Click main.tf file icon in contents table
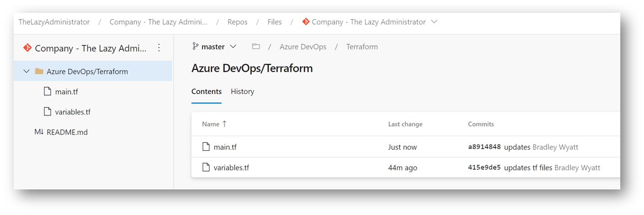 pyautogui.click(x=206, y=147)
